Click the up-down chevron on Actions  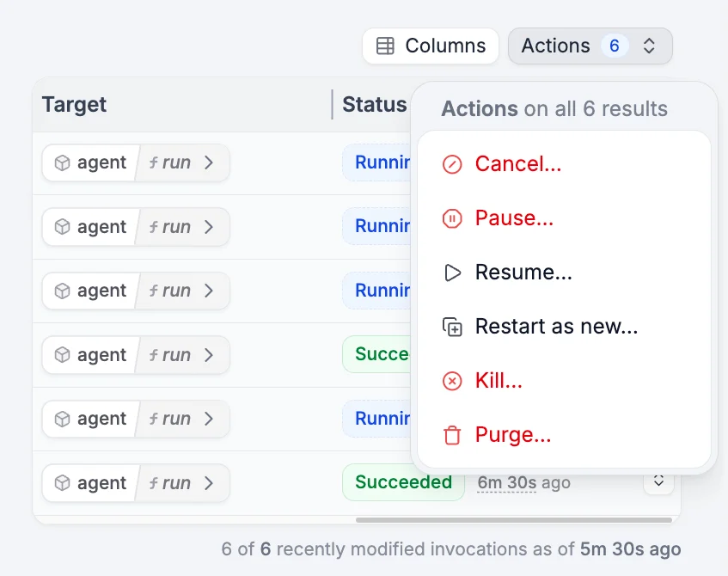click(x=649, y=46)
